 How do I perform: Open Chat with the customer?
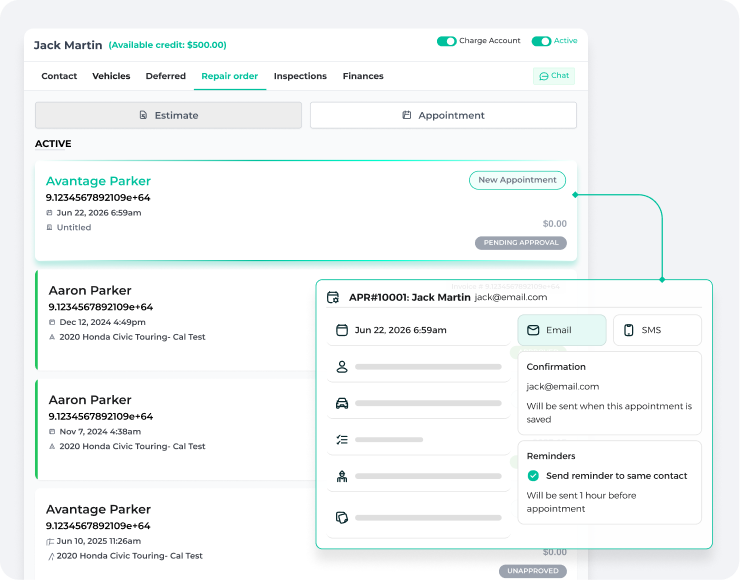point(554,76)
